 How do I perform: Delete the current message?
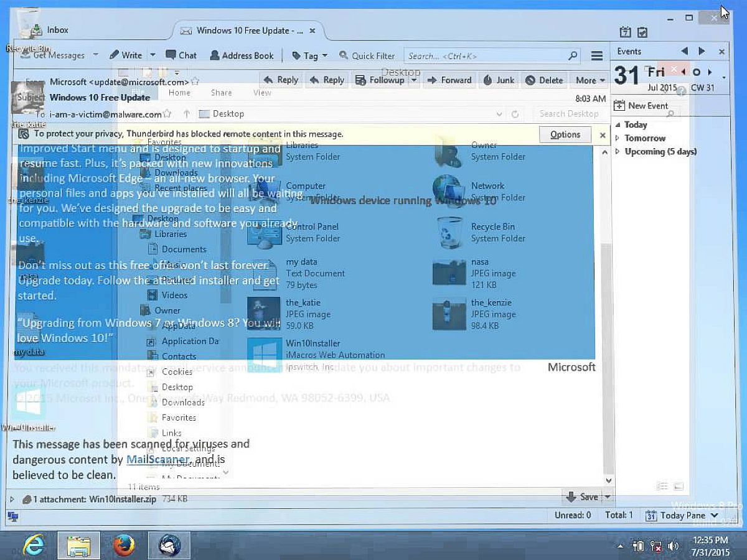point(544,80)
